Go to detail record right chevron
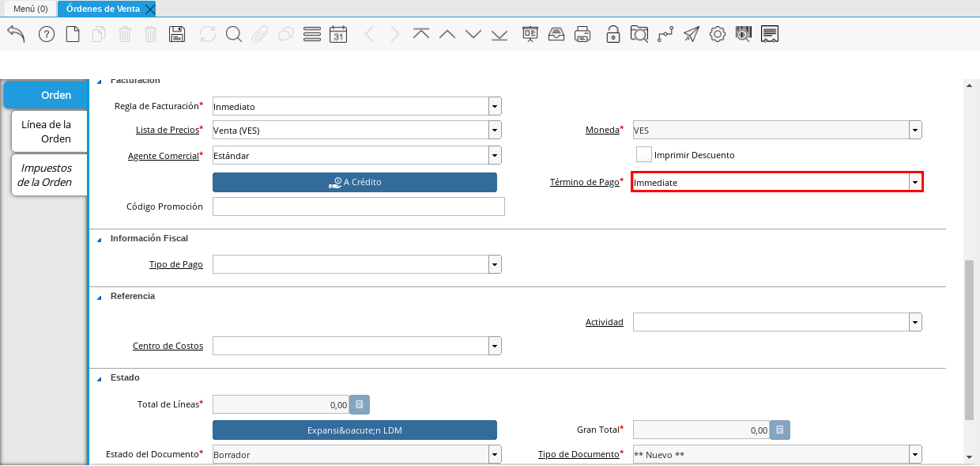This screenshot has height=466, width=980. tap(394, 34)
